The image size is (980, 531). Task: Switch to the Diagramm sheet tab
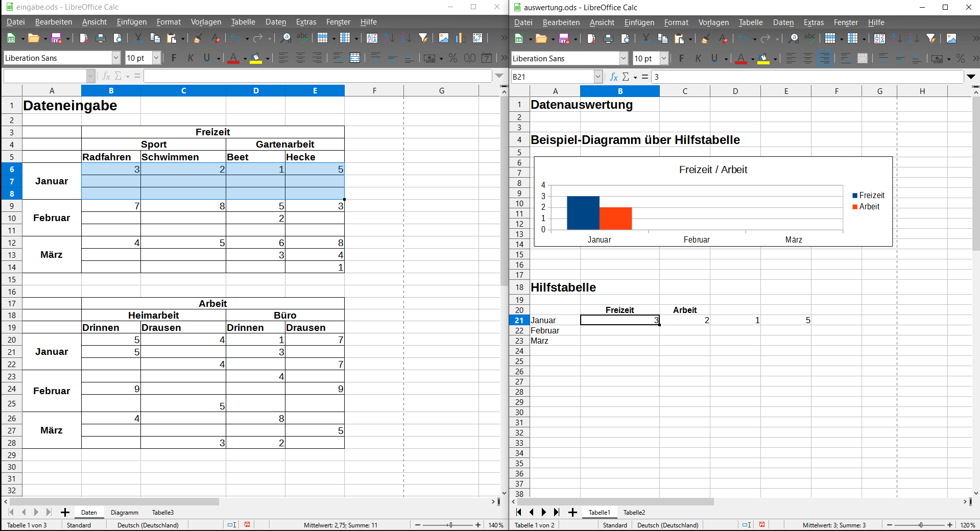125,512
